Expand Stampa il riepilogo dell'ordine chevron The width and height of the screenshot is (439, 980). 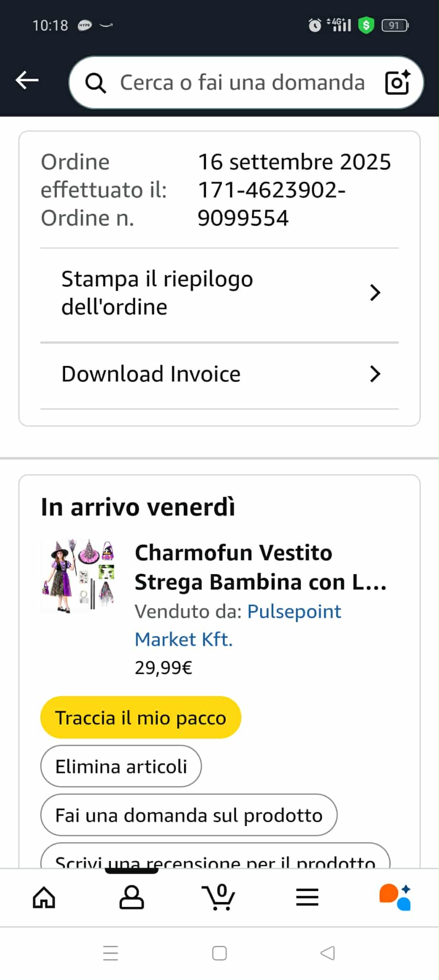(x=375, y=293)
